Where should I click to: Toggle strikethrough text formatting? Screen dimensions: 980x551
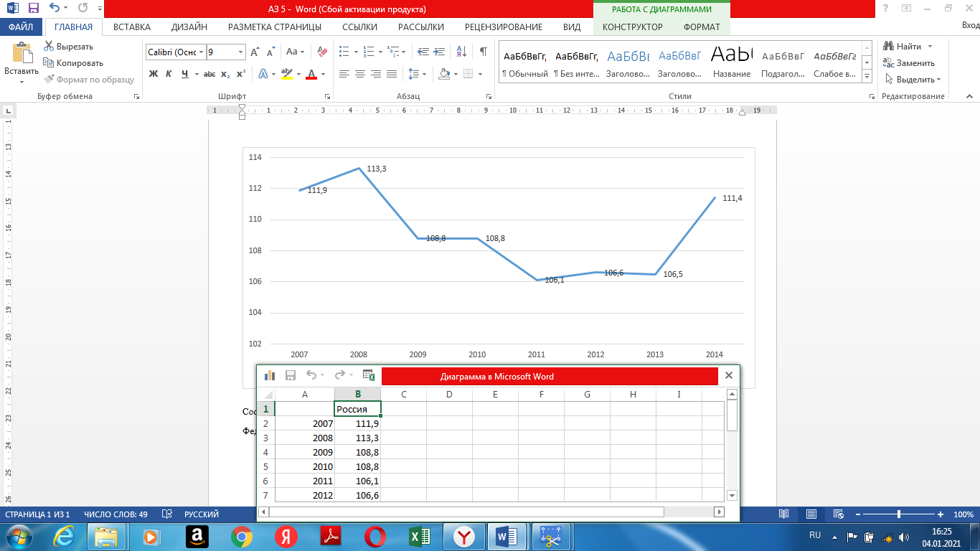pos(209,74)
